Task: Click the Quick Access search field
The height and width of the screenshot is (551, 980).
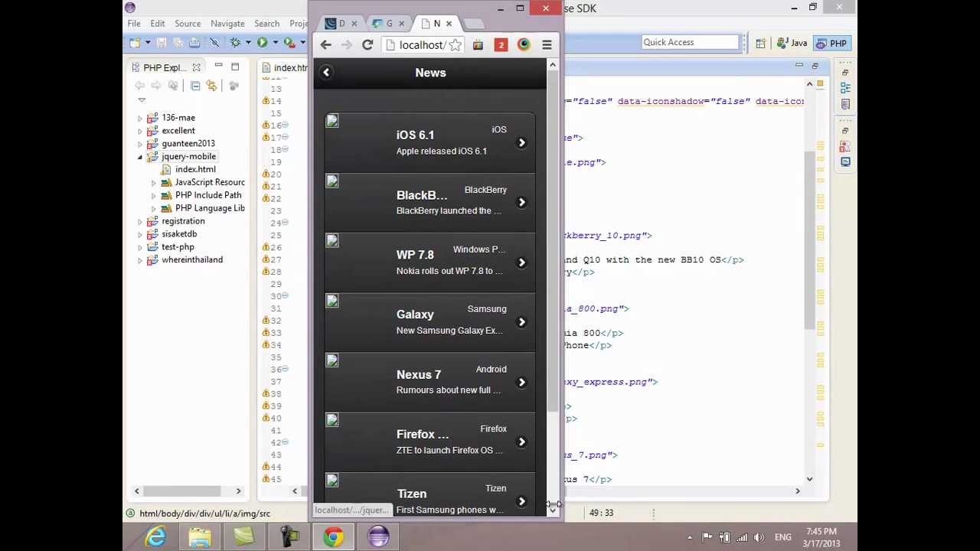Action: point(690,43)
